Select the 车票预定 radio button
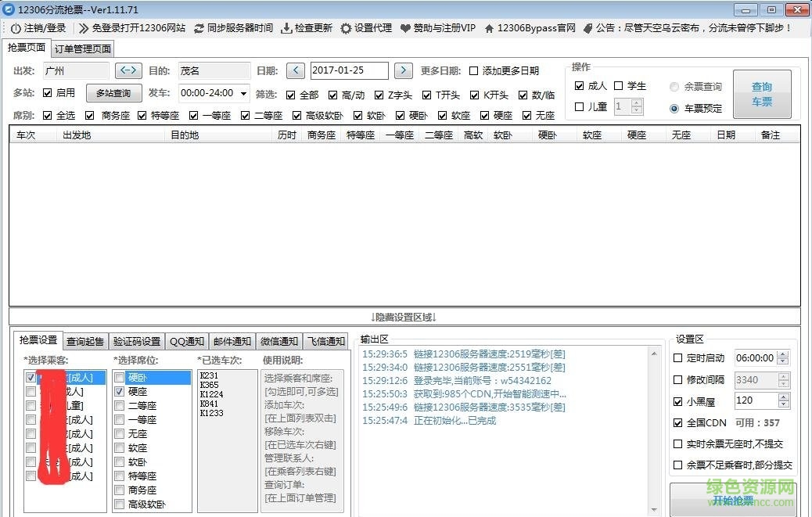This screenshot has height=517, width=812. point(674,108)
